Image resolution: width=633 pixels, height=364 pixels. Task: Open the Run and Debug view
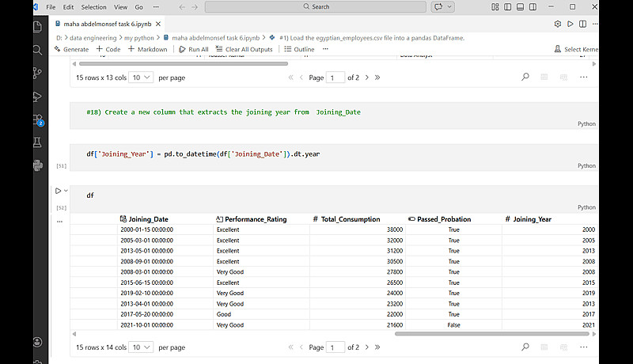click(37, 97)
